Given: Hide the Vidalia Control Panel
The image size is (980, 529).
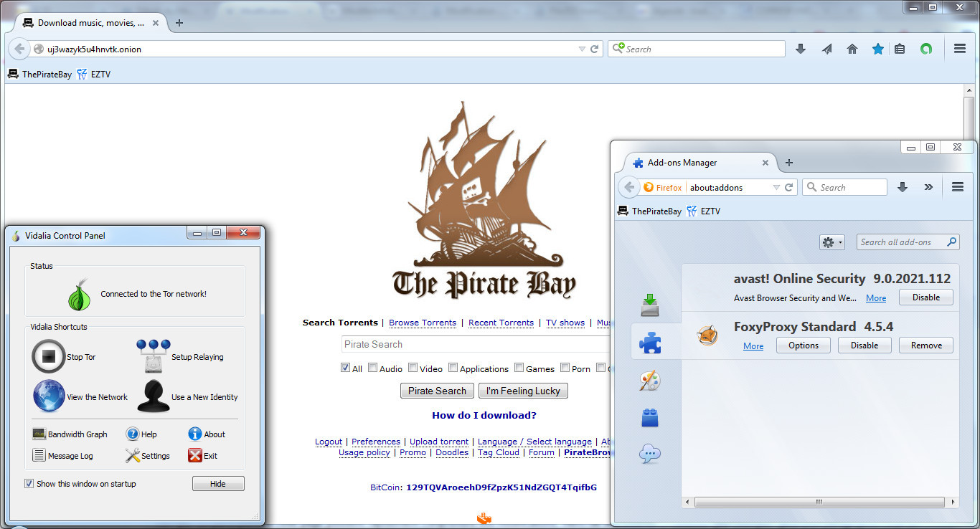Looking at the screenshot, I should pyautogui.click(x=218, y=484).
